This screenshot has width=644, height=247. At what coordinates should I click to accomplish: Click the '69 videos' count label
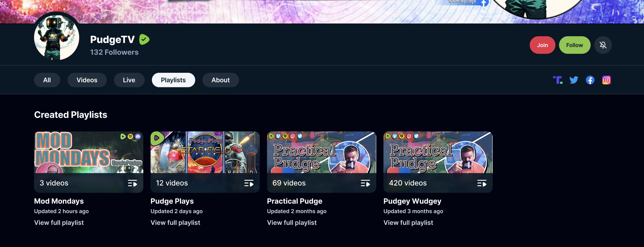(x=289, y=183)
